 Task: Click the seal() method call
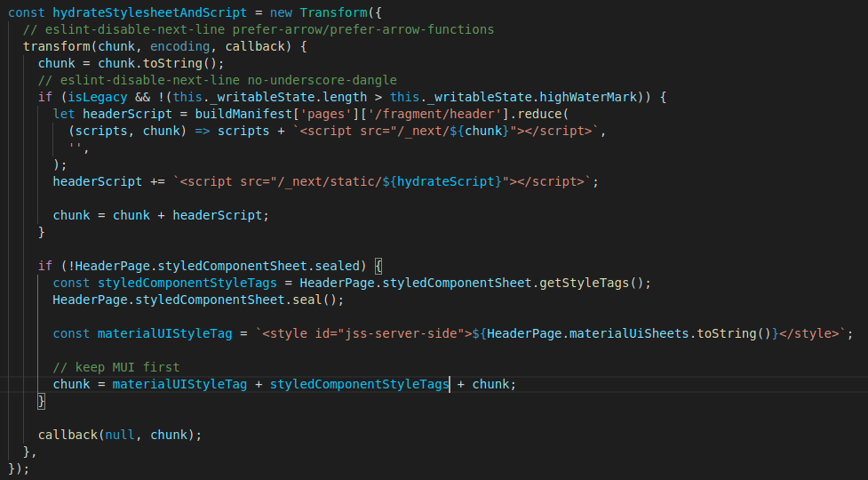pos(315,300)
